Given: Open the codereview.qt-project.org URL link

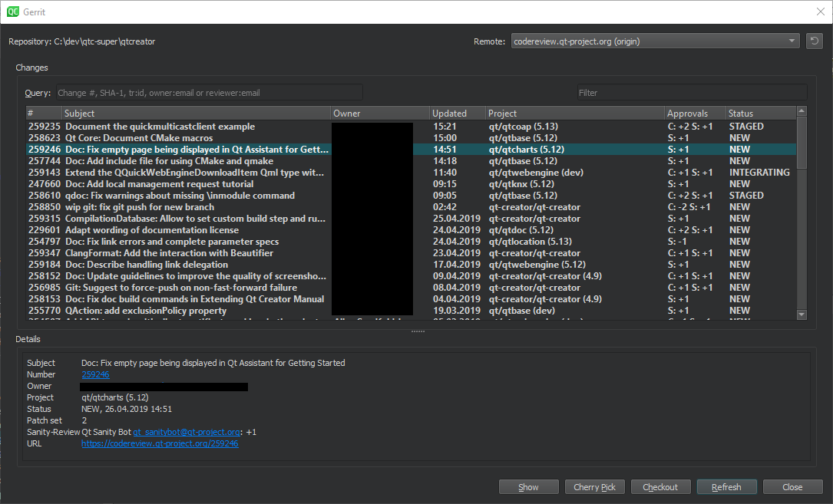Looking at the screenshot, I should (160, 443).
